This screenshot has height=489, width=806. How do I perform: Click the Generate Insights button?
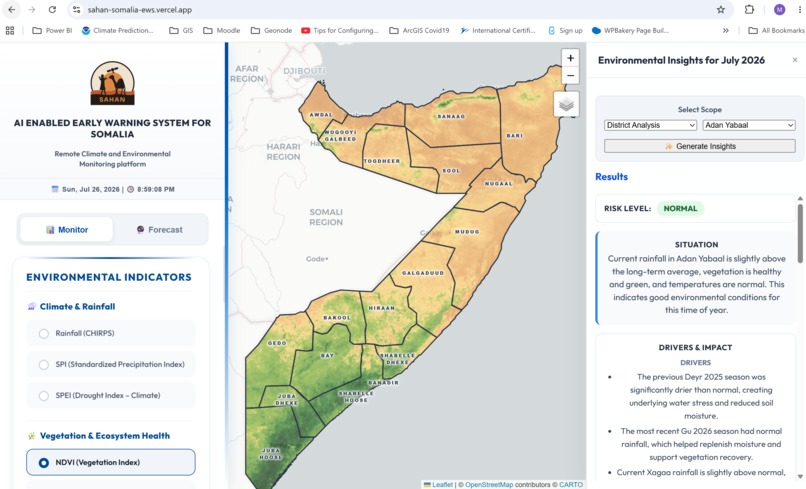(700, 146)
